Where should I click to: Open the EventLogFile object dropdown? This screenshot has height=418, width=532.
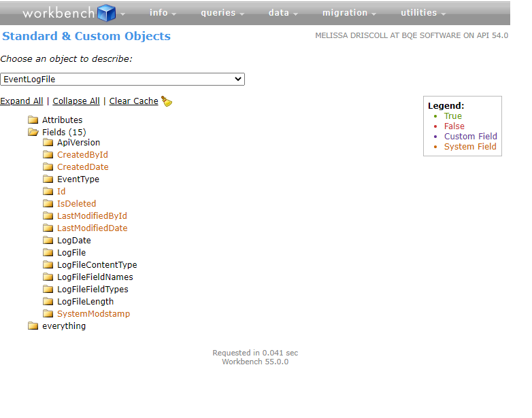[x=122, y=79]
